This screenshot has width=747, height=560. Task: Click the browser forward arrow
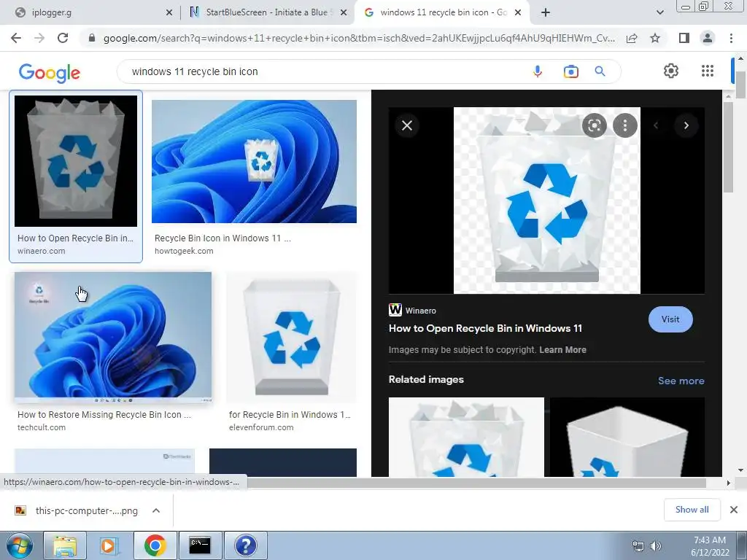[x=39, y=38]
